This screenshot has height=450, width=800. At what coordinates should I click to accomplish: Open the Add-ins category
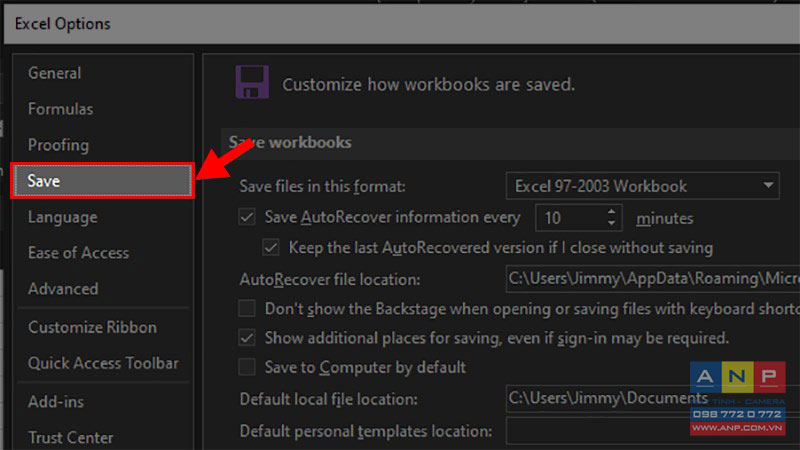(56, 402)
